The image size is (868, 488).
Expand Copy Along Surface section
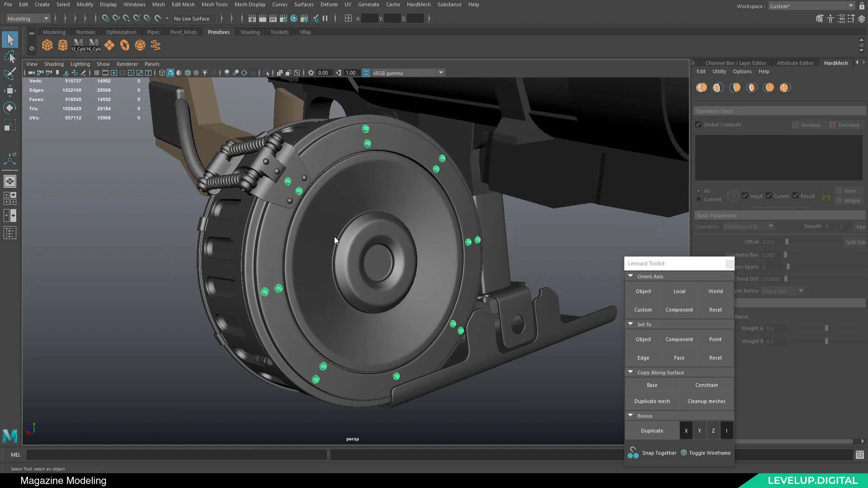630,372
